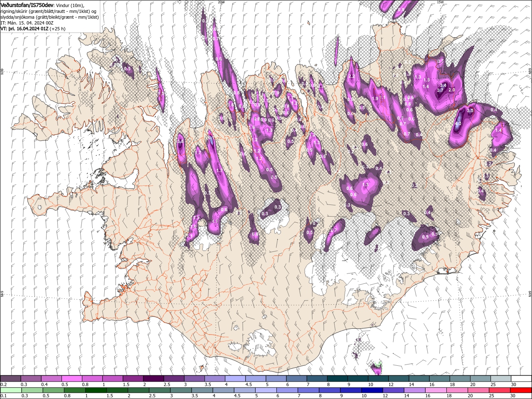This screenshot has height=399, width=532.
Task: Select the 14–16 swatch in upper legend row
Action: 418,379
